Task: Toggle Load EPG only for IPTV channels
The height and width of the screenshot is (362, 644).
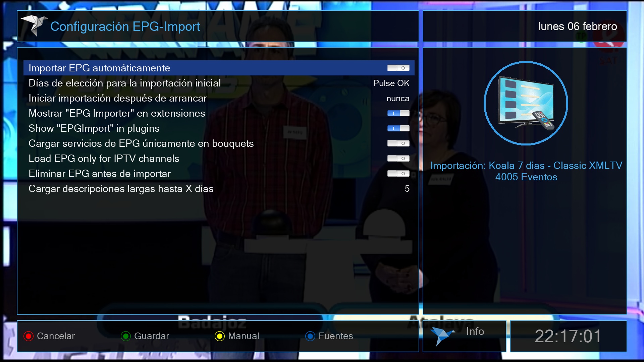Action: pyautogui.click(x=398, y=159)
